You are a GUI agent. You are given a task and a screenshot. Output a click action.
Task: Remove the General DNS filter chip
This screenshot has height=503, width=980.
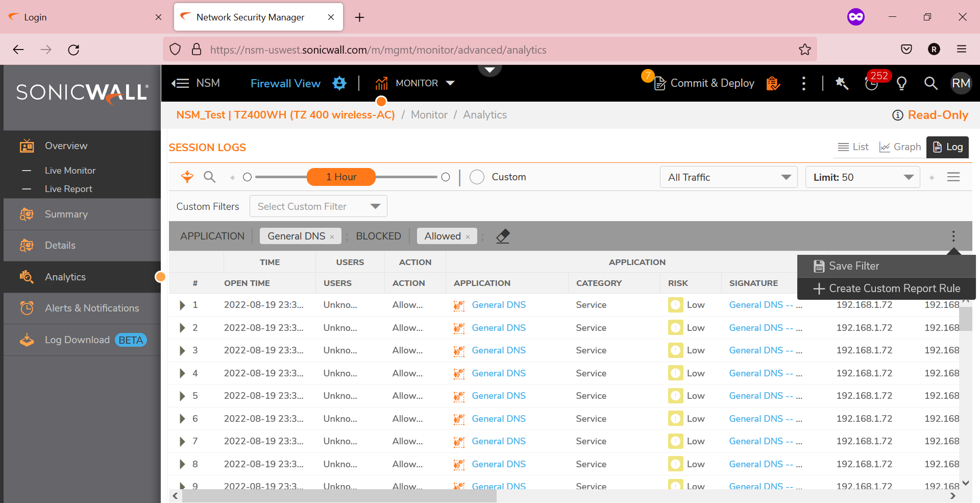pos(332,237)
